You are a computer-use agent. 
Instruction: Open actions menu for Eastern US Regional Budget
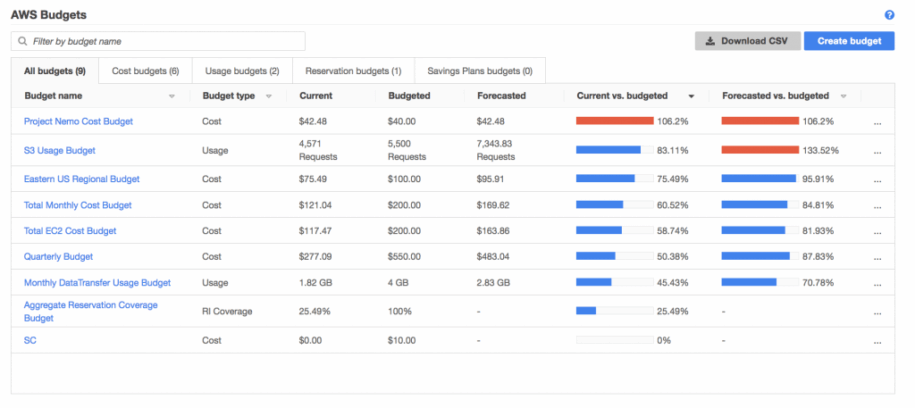click(x=877, y=181)
